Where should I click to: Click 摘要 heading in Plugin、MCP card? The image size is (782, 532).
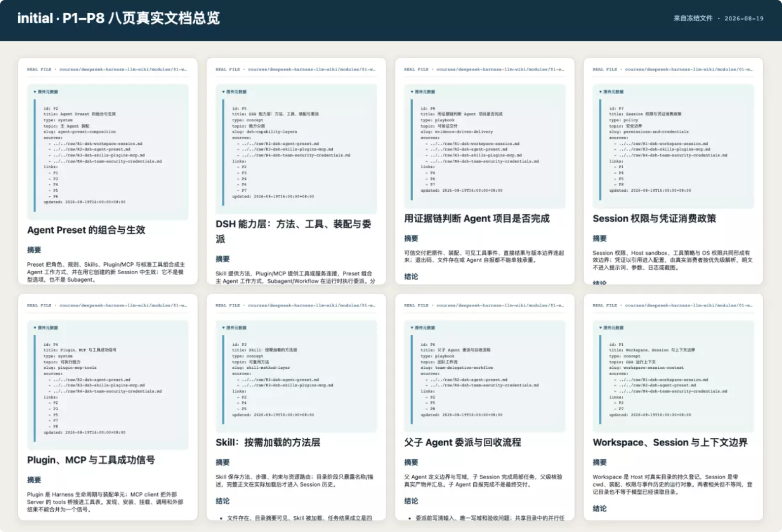pyautogui.click(x=34, y=480)
